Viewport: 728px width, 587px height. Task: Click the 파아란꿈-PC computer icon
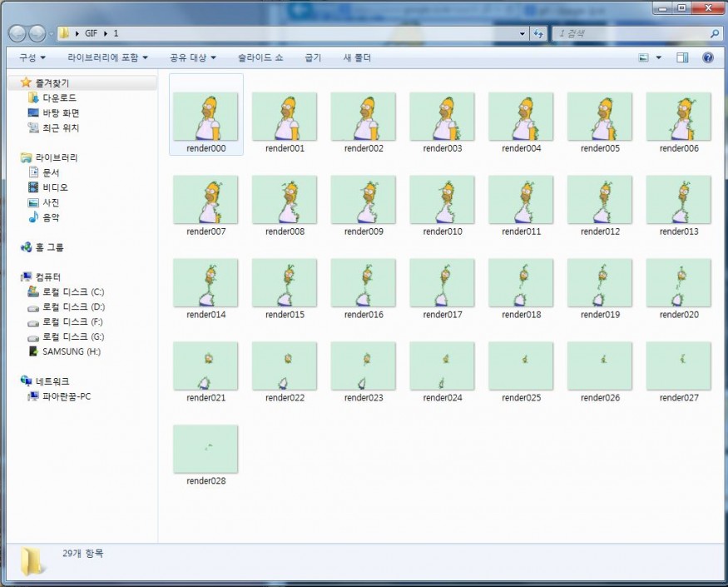(x=33, y=396)
